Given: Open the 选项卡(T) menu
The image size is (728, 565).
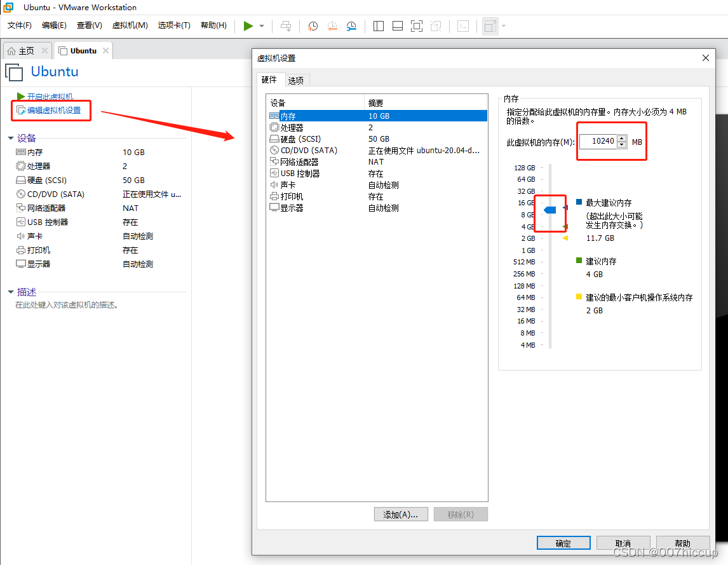Looking at the screenshot, I should click(174, 25).
